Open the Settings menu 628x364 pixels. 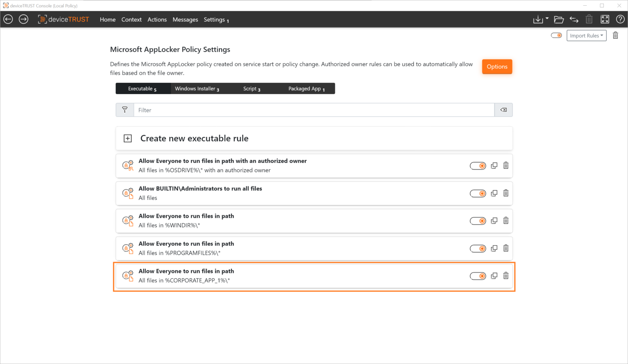(214, 19)
